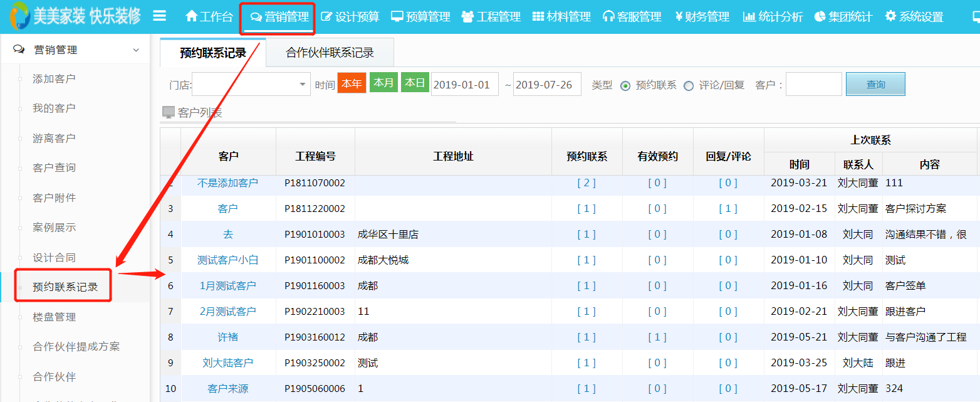Click the start date field 2019-01-01
The width and height of the screenshot is (980, 402).
coord(464,85)
